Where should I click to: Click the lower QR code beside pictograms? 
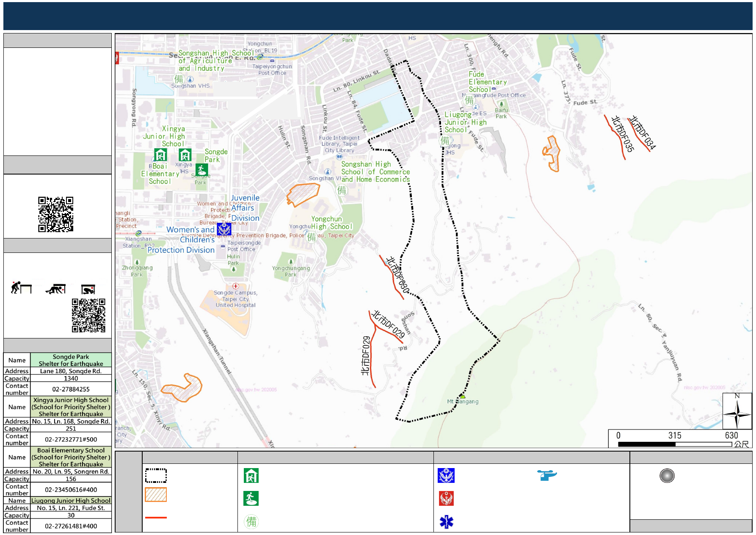coord(88,315)
